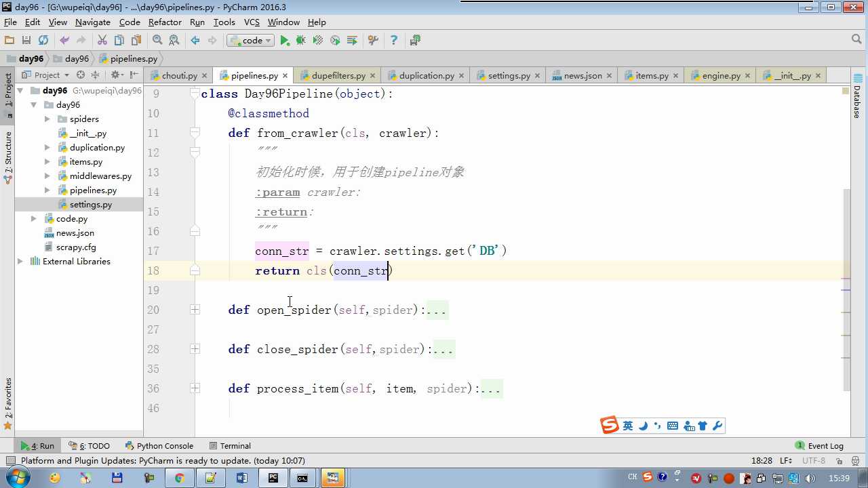Image resolution: width=868 pixels, height=488 pixels.
Task: Click the Paste clipboard icon
Action: pyautogui.click(x=136, y=41)
